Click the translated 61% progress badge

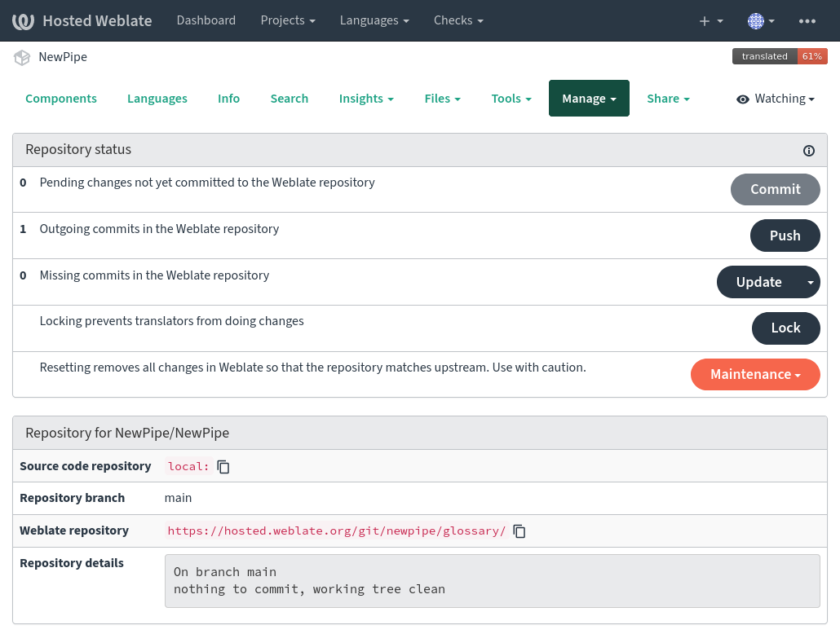coord(780,56)
